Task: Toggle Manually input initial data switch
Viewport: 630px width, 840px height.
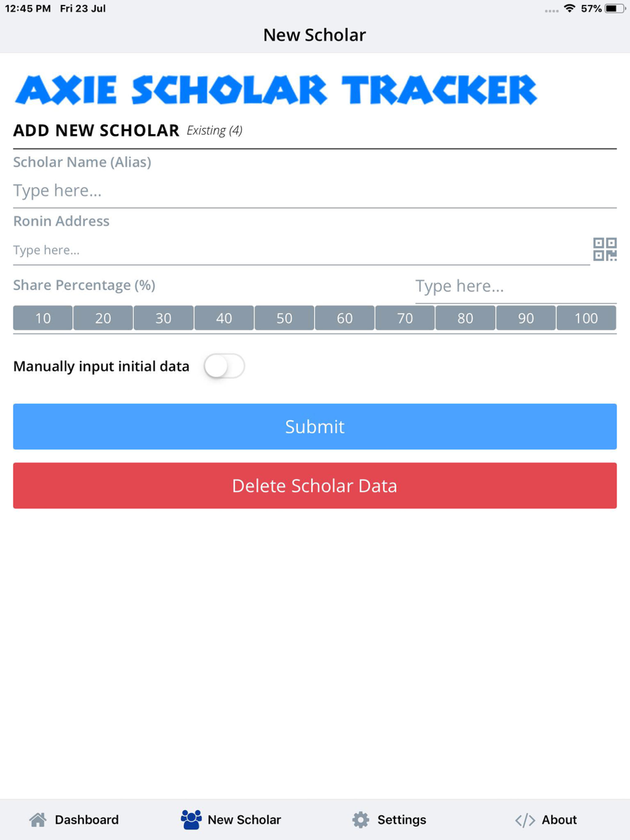Action: (x=224, y=366)
